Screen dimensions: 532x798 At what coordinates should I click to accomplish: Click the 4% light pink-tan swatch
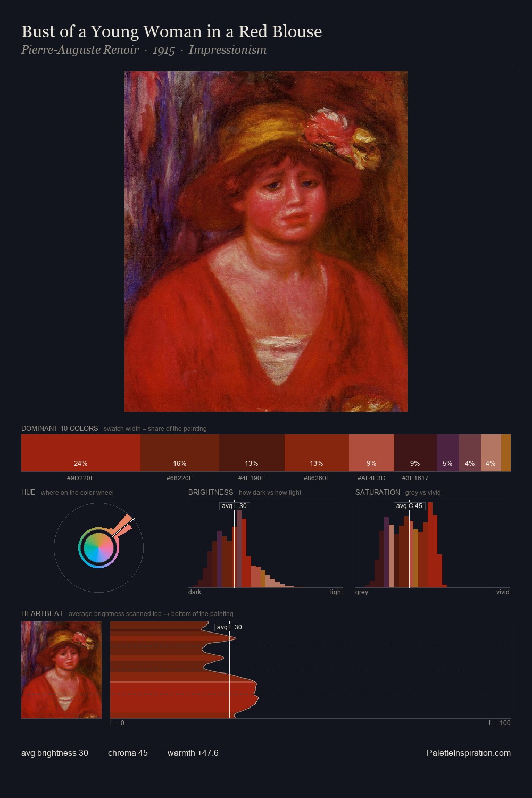tap(491, 453)
